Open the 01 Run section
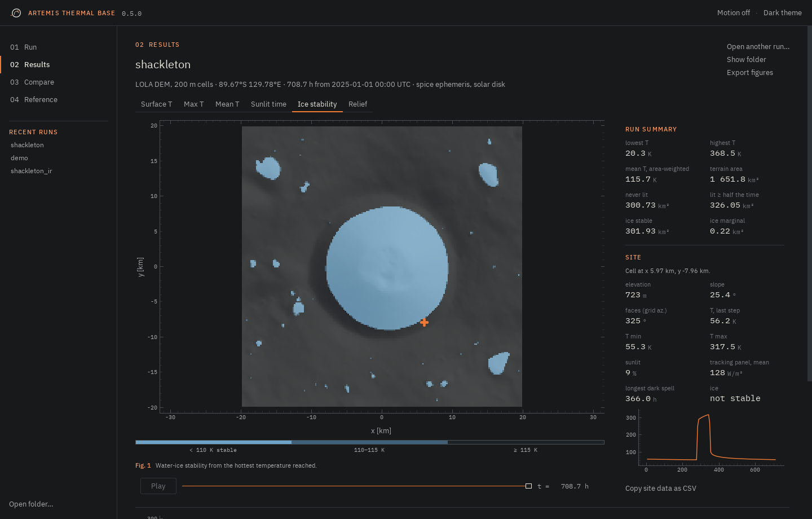Viewport: 812px width, 519px height. [x=23, y=47]
